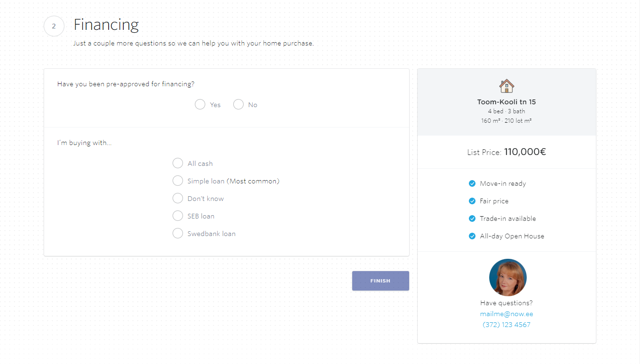Choose Simple loan (Most common)
640x364 pixels.
(x=178, y=181)
